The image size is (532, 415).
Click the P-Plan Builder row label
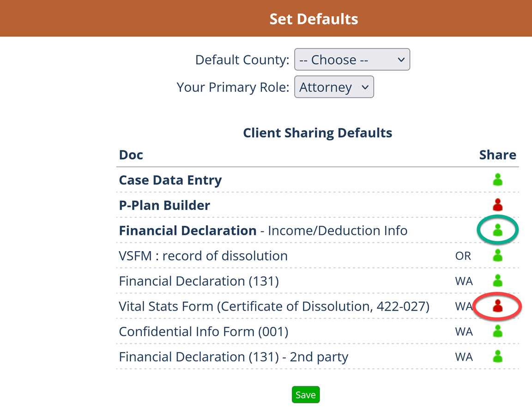pos(164,205)
